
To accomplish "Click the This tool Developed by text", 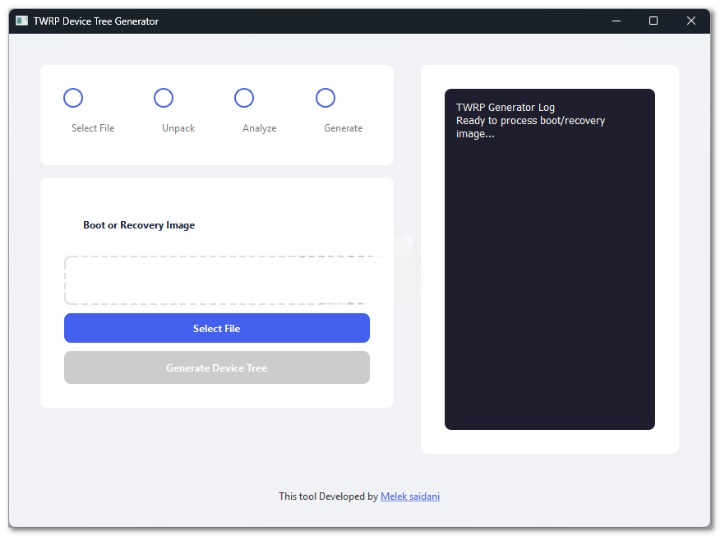I will 328,497.
